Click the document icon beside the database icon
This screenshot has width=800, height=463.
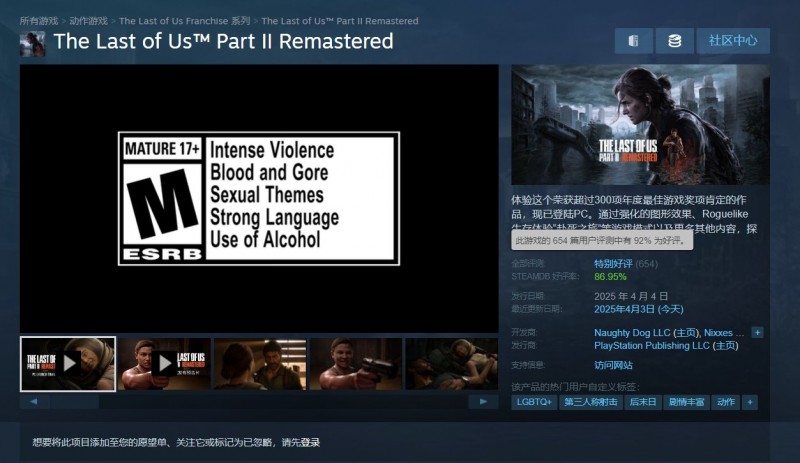click(633, 41)
